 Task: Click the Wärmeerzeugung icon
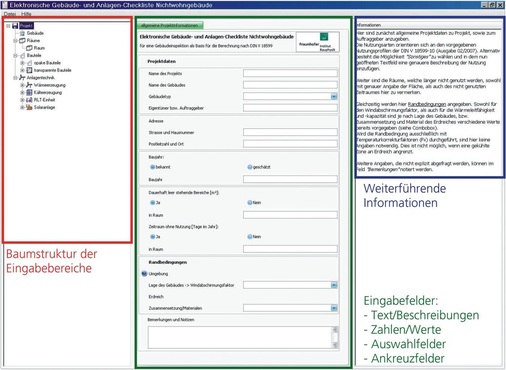(x=29, y=85)
